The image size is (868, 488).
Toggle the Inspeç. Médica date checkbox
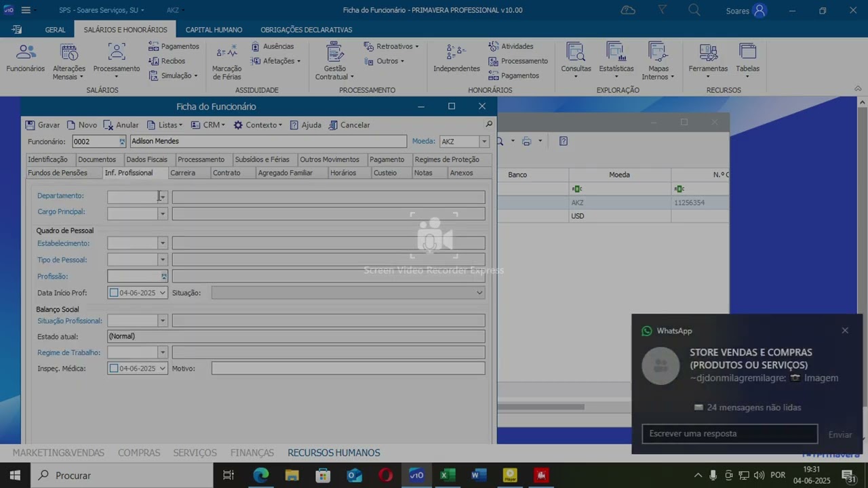tap(114, 369)
